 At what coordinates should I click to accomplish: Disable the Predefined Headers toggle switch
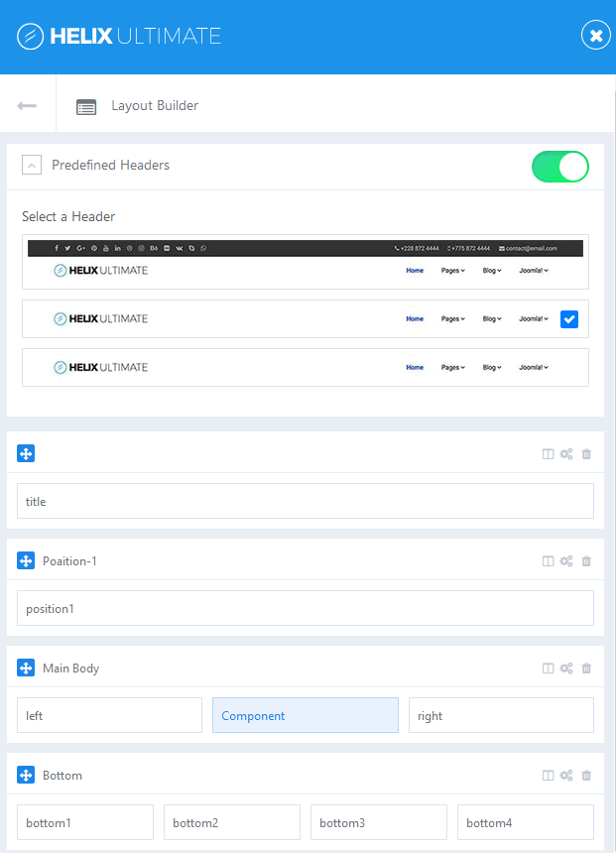point(559,167)
